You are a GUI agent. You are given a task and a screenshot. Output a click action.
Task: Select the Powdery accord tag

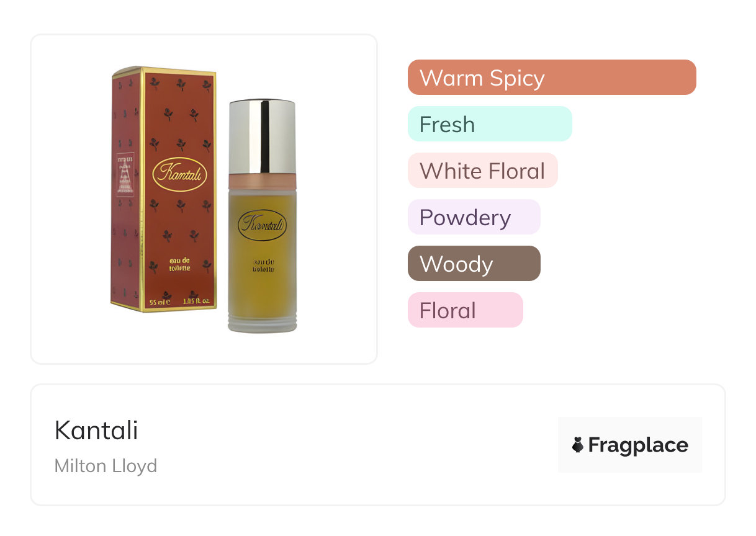coord(474,217)
